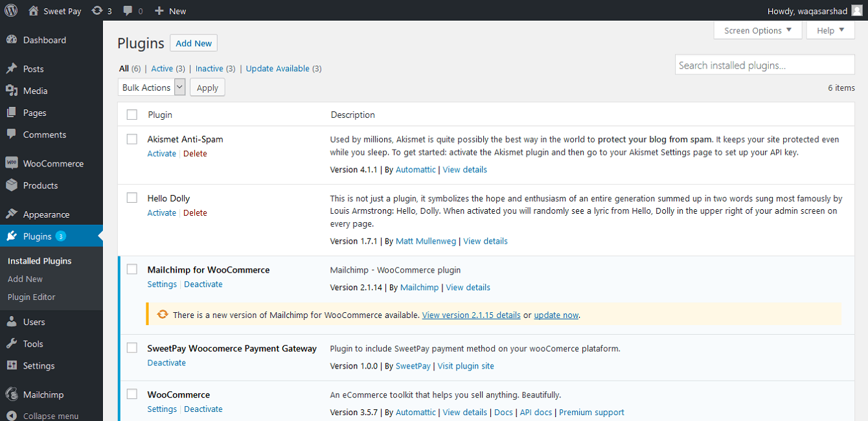
Task: Filter plugins by Active
Action: 162,69
